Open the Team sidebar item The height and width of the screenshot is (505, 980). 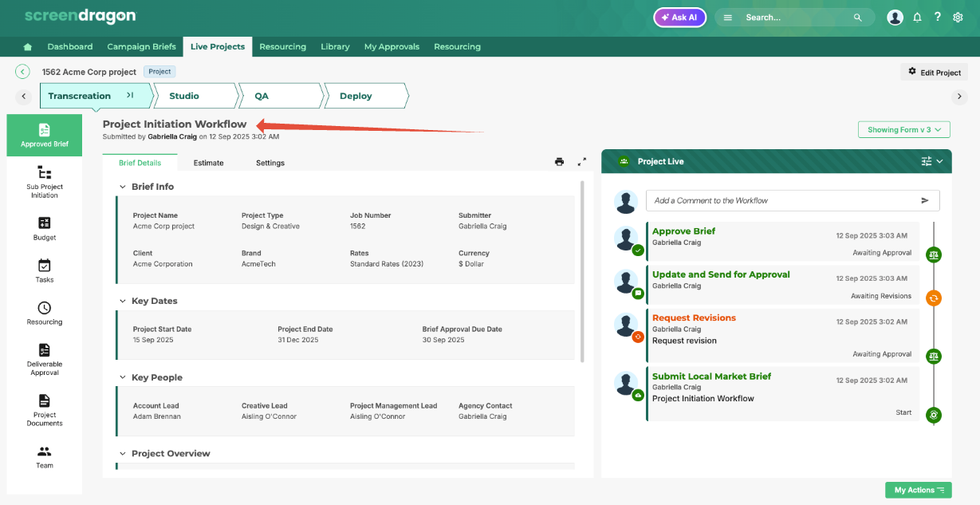[x=45, y=456]
